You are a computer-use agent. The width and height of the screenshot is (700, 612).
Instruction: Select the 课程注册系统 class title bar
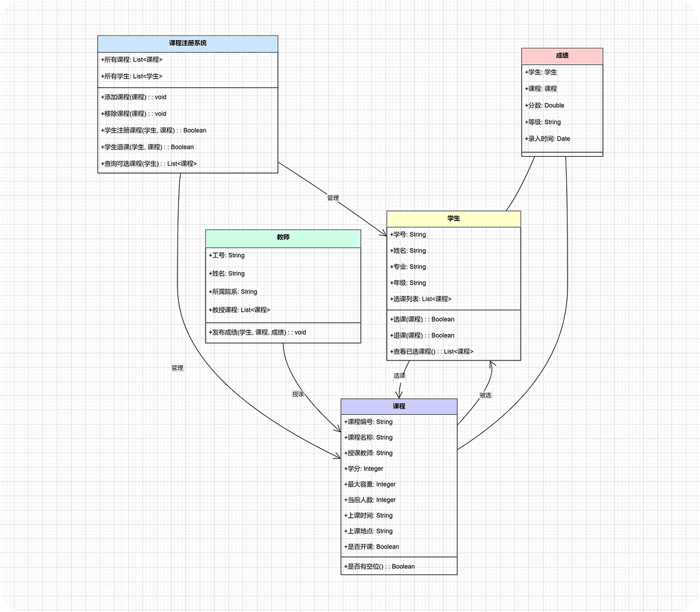click(187, 44)
